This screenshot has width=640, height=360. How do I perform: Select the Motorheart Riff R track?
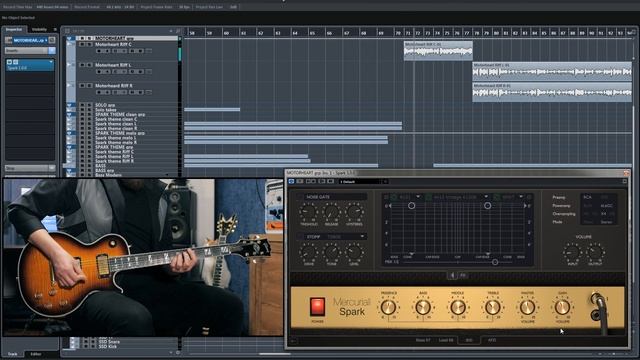113,86
